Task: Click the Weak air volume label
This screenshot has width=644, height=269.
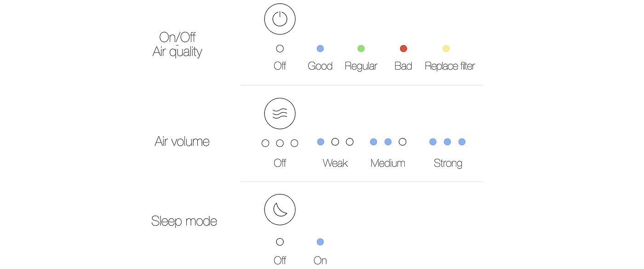Action: [335, 163]
